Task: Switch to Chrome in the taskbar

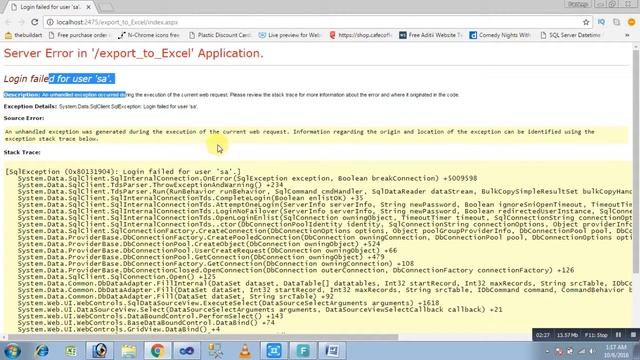Action: [x=158, y=351]
